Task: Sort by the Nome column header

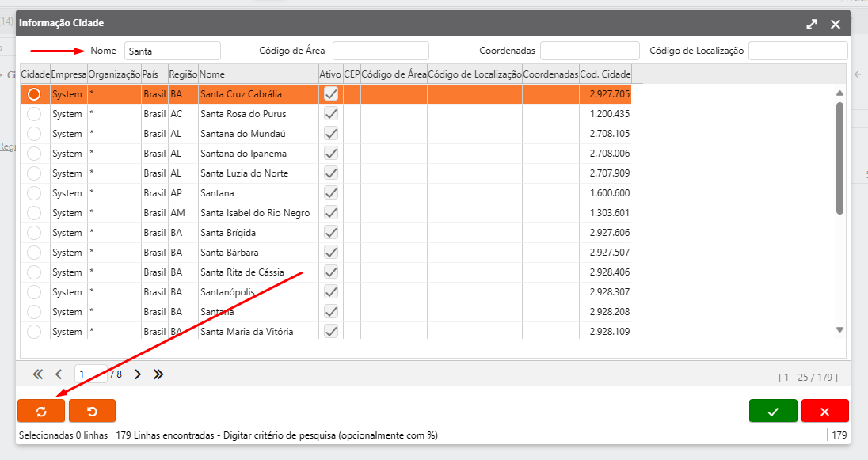Action: click(257, 74)
